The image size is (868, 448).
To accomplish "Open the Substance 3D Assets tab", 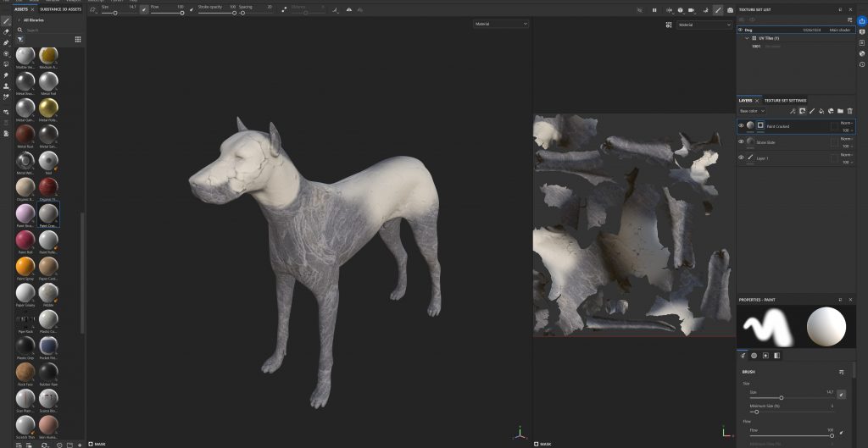I will point(62,9).
